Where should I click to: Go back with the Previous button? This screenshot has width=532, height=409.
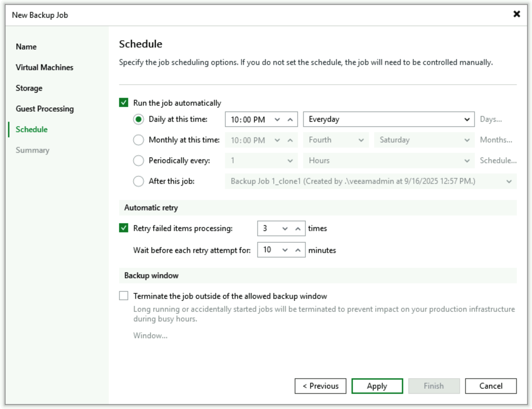(320, 386)
